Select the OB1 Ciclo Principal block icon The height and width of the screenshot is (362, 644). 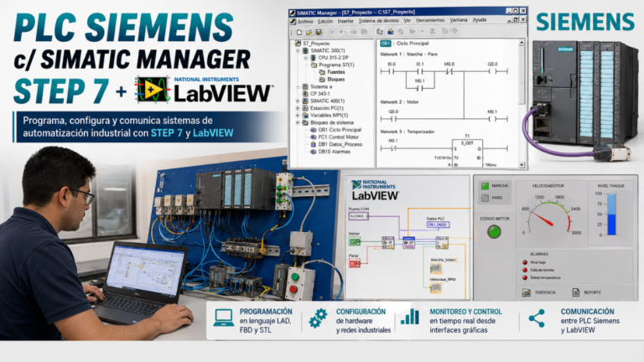[x=314, y=130]
